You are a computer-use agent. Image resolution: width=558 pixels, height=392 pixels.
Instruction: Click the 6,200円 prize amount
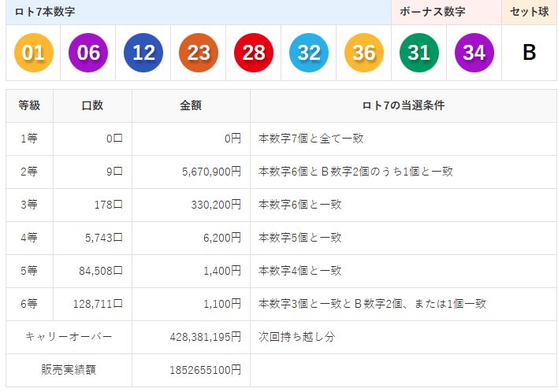pos(222,238)
